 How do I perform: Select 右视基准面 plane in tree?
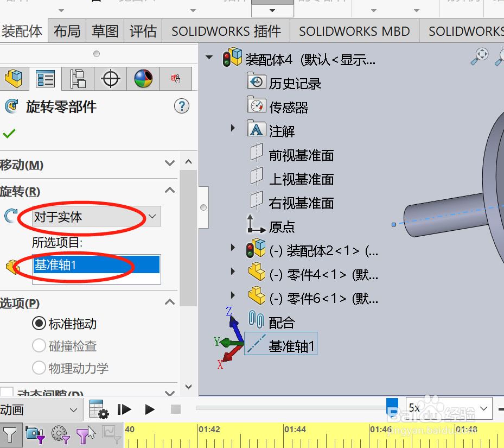[301, 203]
